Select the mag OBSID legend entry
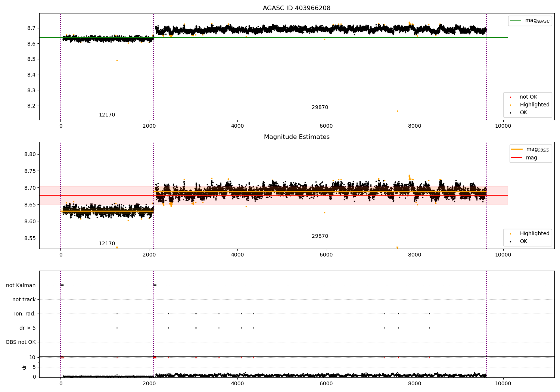Viewport: 560px width, 392px height. pos(531,149)
